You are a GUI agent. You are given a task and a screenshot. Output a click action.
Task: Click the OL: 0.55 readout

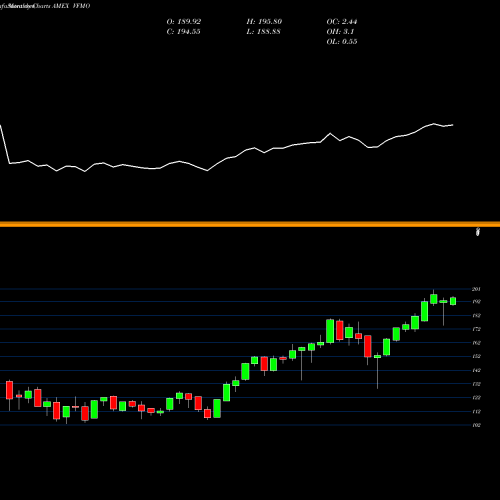click(342, 42)
